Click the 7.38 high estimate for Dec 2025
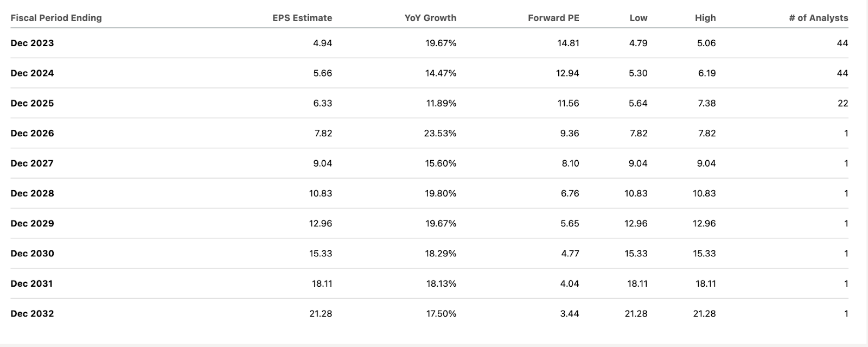Viewport: 868px width, 347px height. click(706, 103)
